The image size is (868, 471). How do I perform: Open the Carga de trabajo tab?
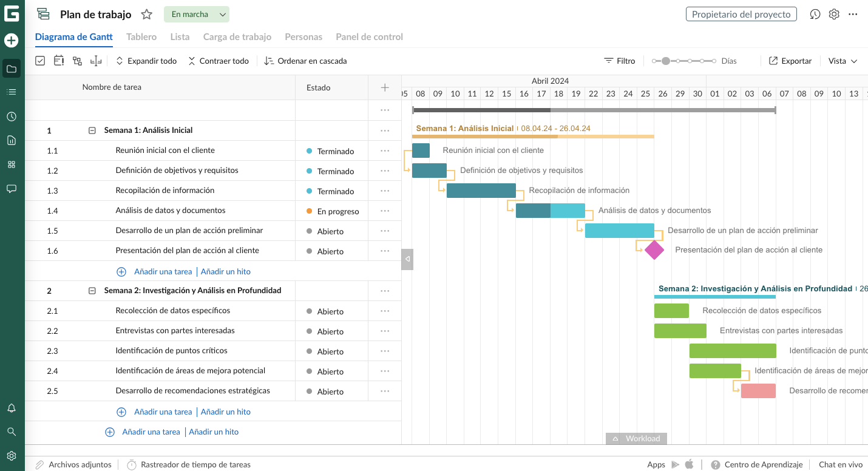click(x=237, y=37)
